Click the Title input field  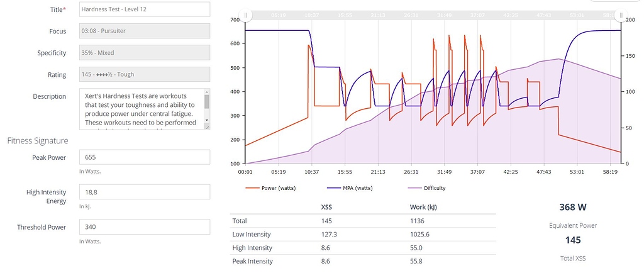coord(145,9)
